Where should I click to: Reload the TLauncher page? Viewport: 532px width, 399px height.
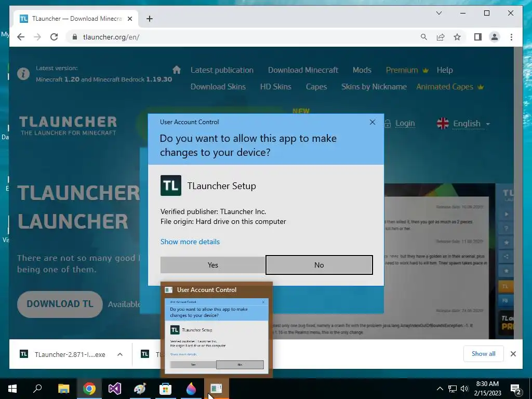pyautogui.click(x=54, y=37)
